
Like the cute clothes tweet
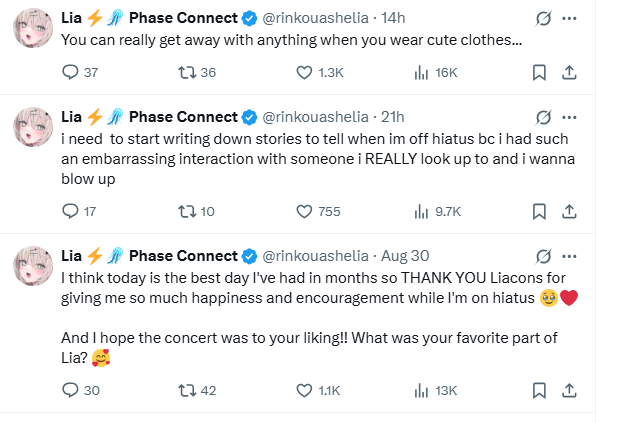tap(306, 72)
